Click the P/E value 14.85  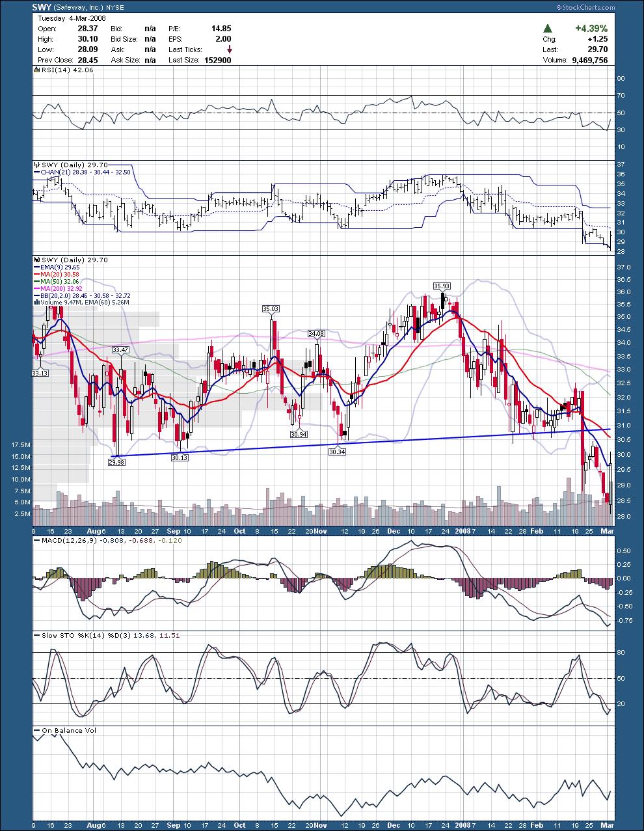pyautogui.click(x=221, y=29)
